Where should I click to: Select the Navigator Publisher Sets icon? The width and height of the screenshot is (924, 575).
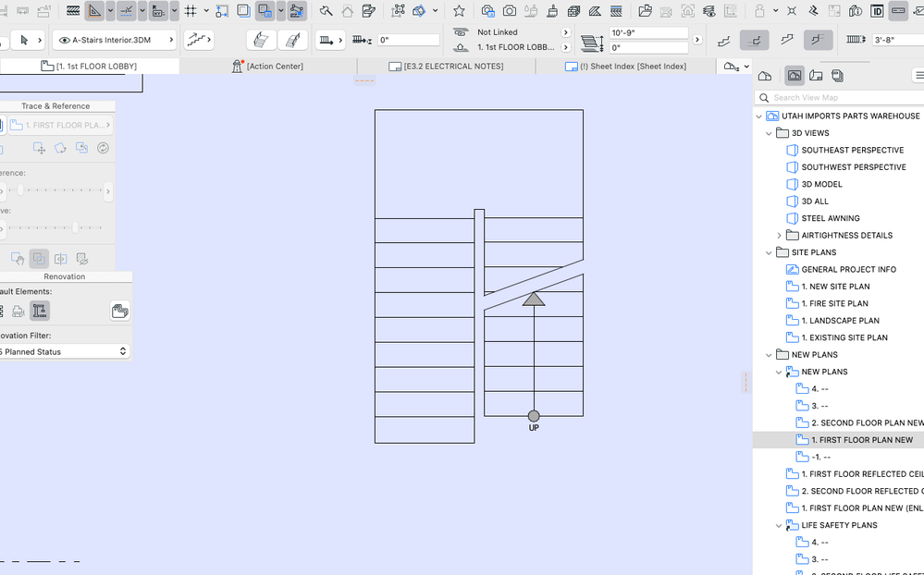click(x=837, y=76)
